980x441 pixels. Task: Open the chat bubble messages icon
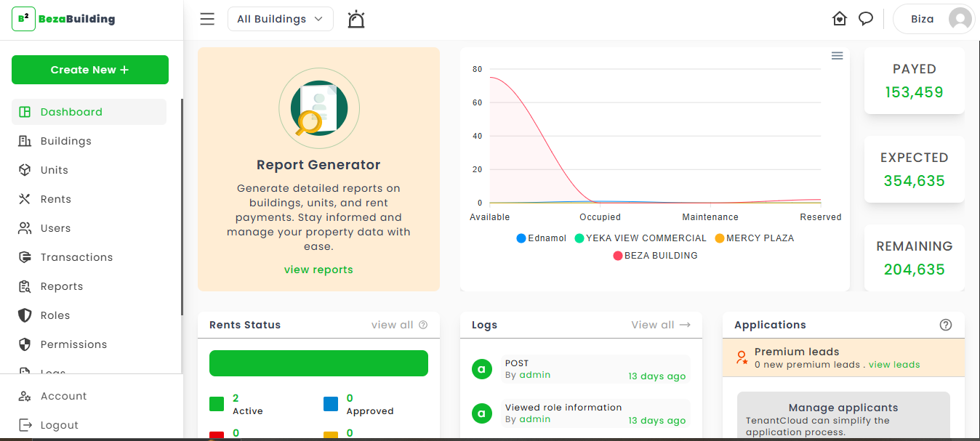point(865,19)
